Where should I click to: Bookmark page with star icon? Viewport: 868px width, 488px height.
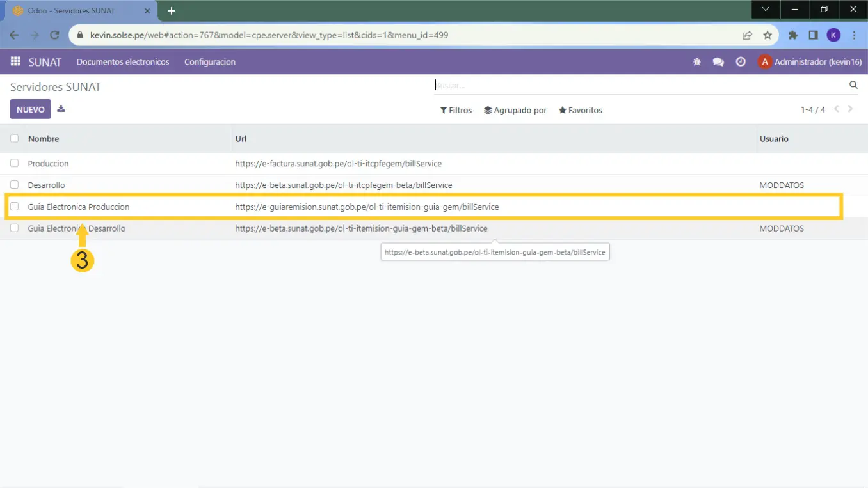(768, 35)
